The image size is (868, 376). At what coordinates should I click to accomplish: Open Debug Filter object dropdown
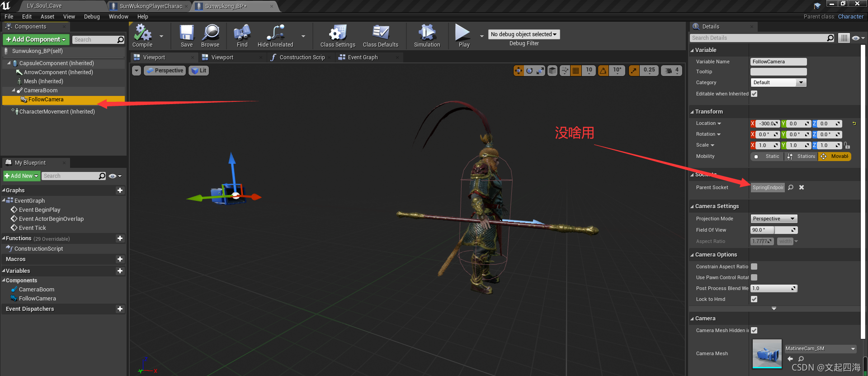[x=524, y=34]
